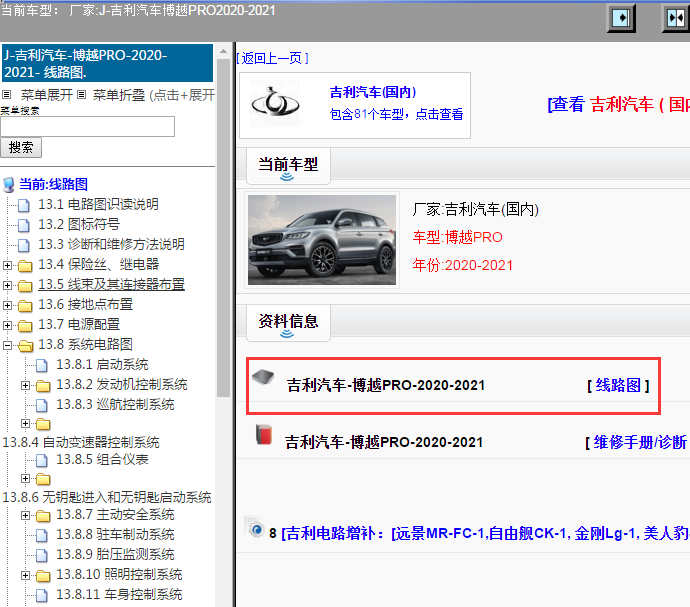Click the collapse panels button in top bar

(676, 18)
